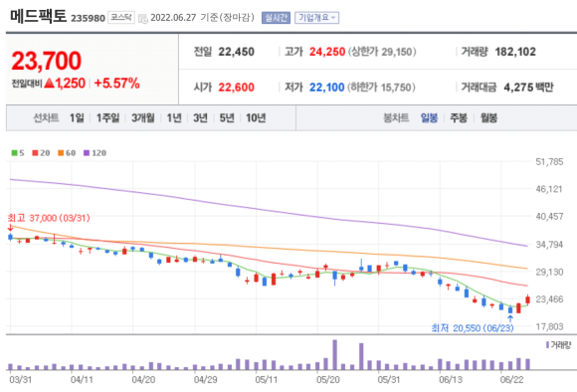Select the 5년 line chart period

click(227, 118)
